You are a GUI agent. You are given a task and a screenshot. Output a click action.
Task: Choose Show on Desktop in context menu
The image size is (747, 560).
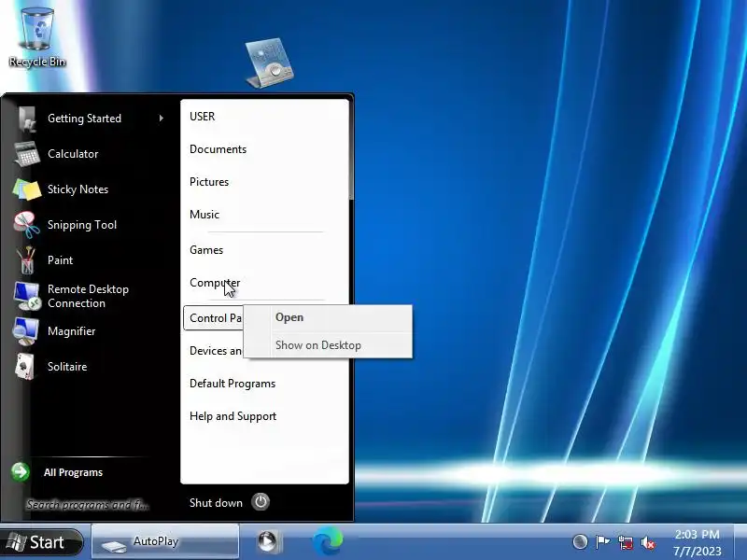coord(328,345)
